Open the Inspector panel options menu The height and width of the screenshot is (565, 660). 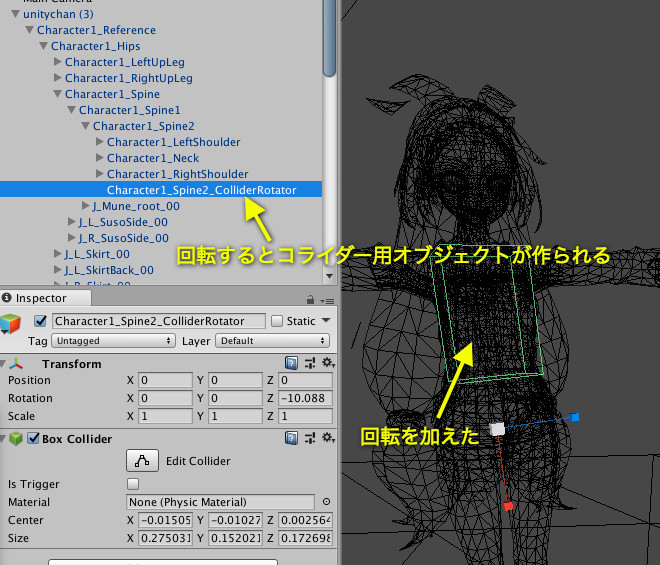pos(327,301)
